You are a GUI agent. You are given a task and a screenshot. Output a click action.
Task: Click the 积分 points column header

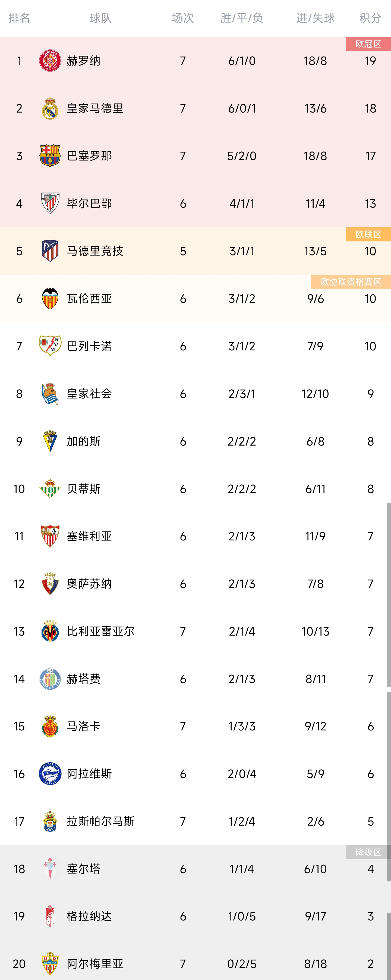pyautogui.click(x=370, y=18)
